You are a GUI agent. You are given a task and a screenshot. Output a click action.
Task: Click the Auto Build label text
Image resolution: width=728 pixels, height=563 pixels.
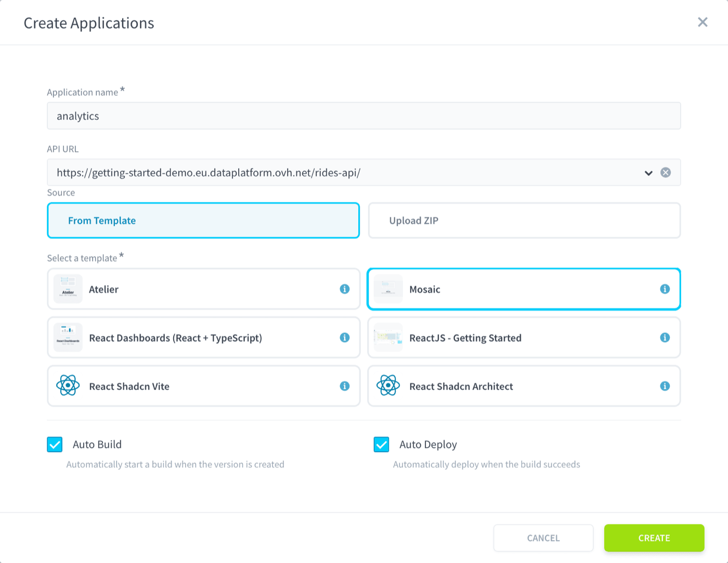97,444
